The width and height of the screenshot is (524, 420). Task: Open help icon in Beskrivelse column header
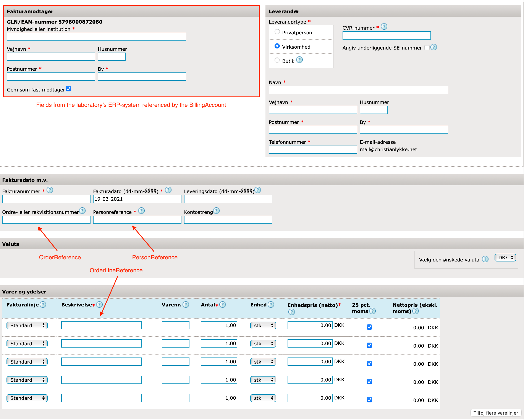[99, 305]
